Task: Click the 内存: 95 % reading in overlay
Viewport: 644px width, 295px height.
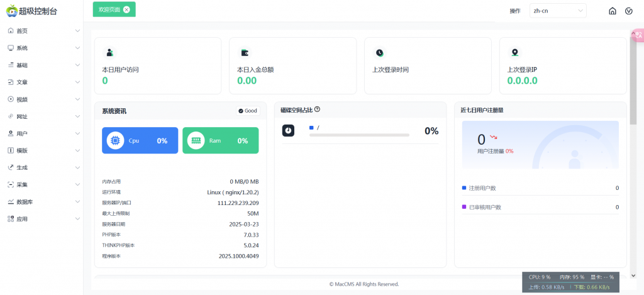Action: click(572, 277)
